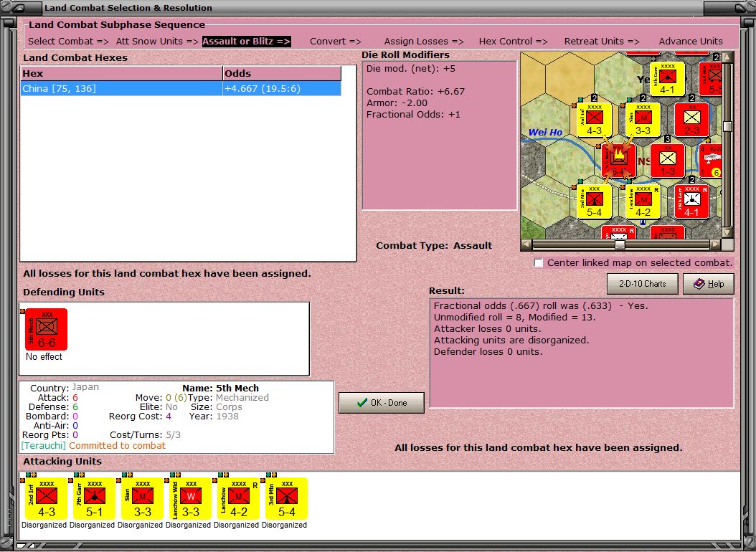Select the 5th Mech defending unit counter
This screenshot has height=552, width=756.
pyautogui.click(x=47, y=330)
